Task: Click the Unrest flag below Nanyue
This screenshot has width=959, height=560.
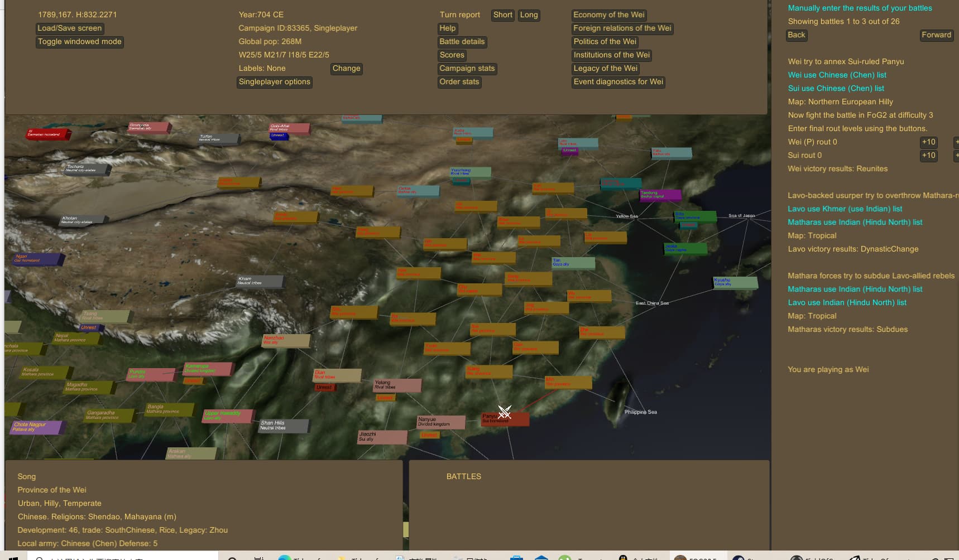Action: pyautogui.click(x=429, y=435)
